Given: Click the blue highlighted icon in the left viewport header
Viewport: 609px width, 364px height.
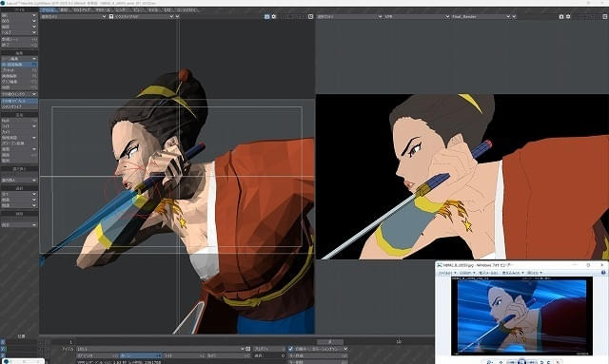Looking at the screenshot, I should pos(266,17).
